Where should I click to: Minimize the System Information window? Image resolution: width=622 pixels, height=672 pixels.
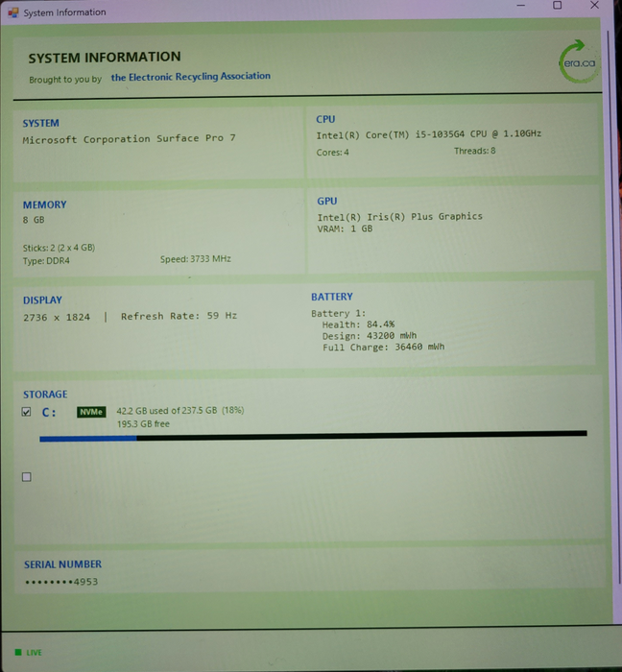click(521, 6)
